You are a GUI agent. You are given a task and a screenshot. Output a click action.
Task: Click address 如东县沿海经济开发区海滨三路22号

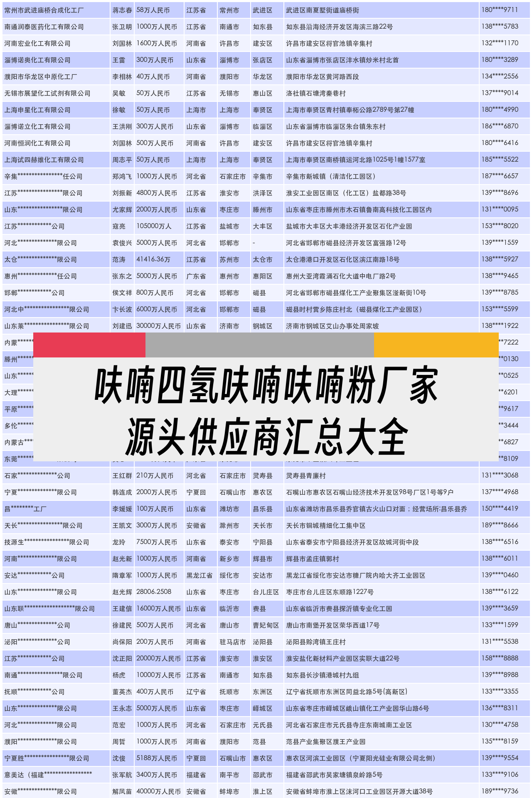point(339,27)
